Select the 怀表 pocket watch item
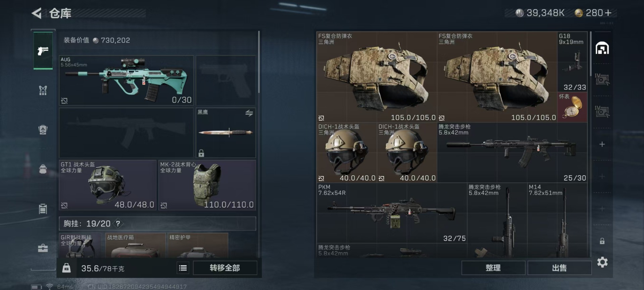This screenshot has width=644, height=290. [x=572, y=107]
